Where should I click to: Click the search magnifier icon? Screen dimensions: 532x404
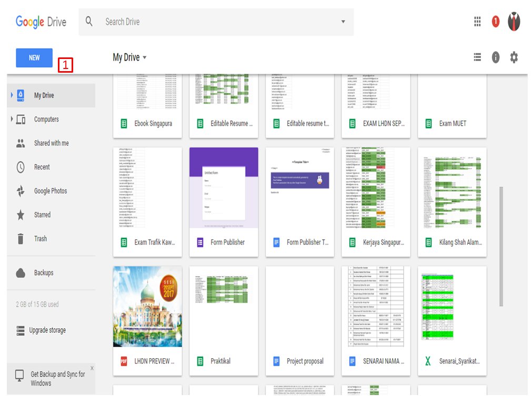pyautogui.click(x=89, y=22)
